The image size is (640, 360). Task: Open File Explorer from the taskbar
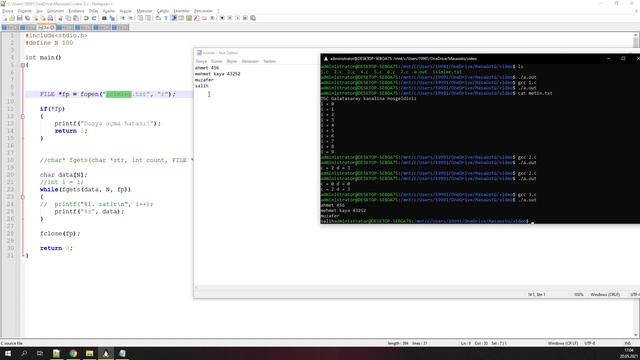pos(89,353)
